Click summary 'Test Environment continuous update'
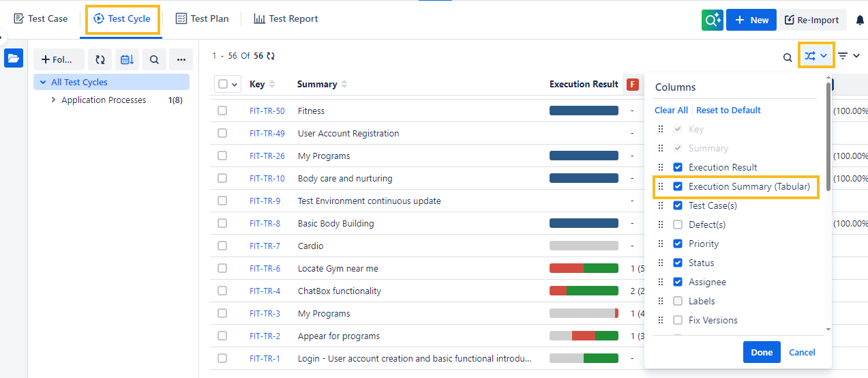Image resolution: width=868 pixels, height=378 pixels. coord(370,201)
